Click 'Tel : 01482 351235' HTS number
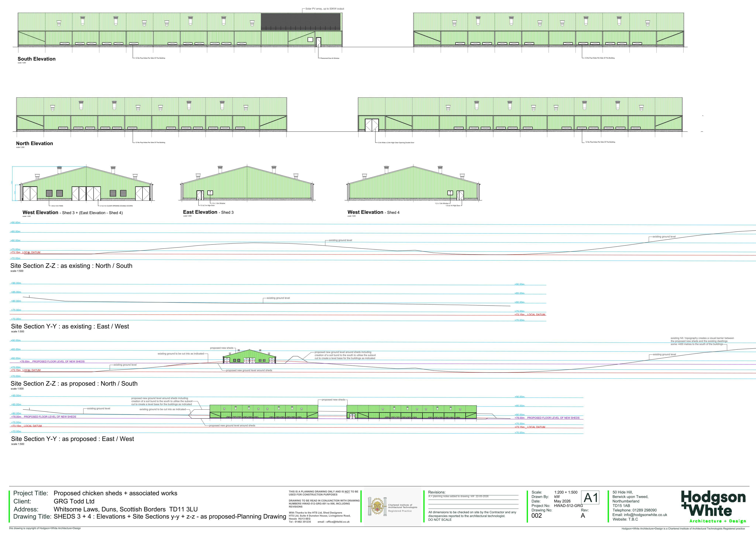The width and height of the screenshot is (756, 534). click(x=300, y=522)
